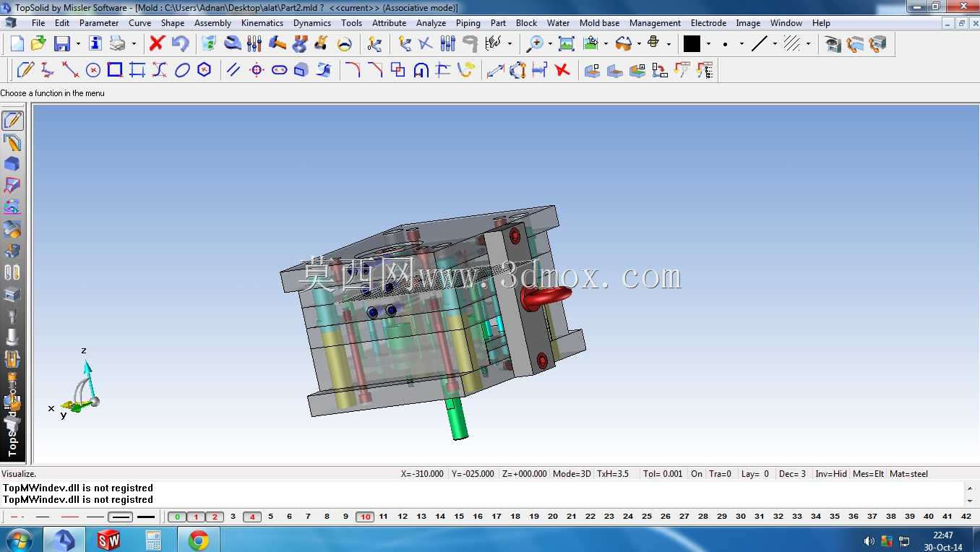This screenshot has height=552, width=980.
Task: Toggle level 3 in the level bar
Action: click(233, 517)
